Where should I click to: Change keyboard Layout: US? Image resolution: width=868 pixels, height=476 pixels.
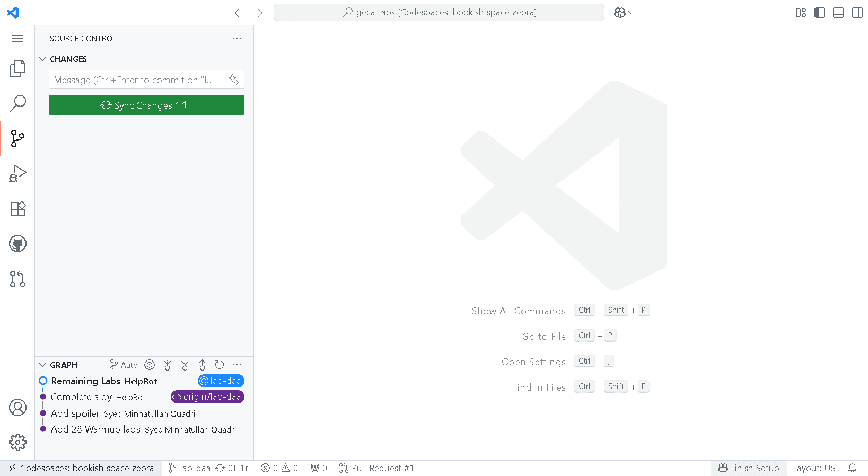pyautogui.click(x=814, y=468)
